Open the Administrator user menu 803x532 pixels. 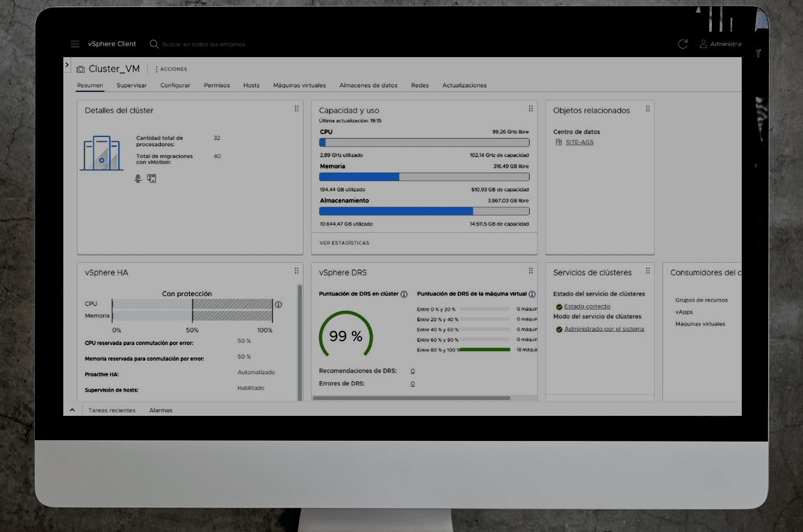coord(720,44)
